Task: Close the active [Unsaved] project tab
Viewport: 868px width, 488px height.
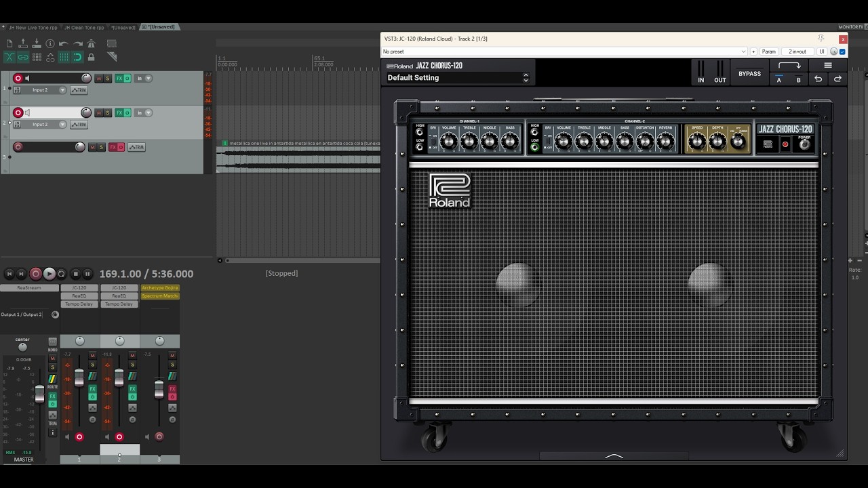Action: (143, 27)
